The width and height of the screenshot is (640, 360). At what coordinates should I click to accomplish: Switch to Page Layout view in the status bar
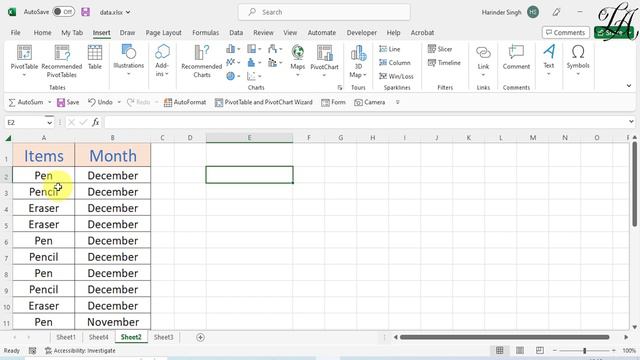520,350
